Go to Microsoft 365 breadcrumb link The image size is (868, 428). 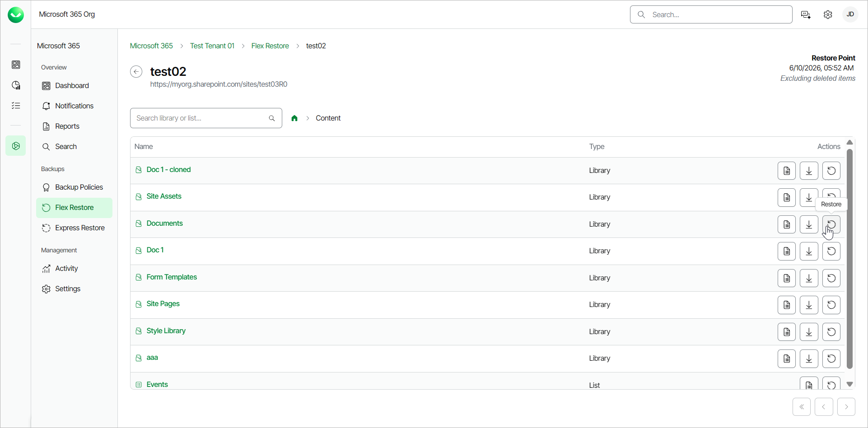[x=151, y=46]
